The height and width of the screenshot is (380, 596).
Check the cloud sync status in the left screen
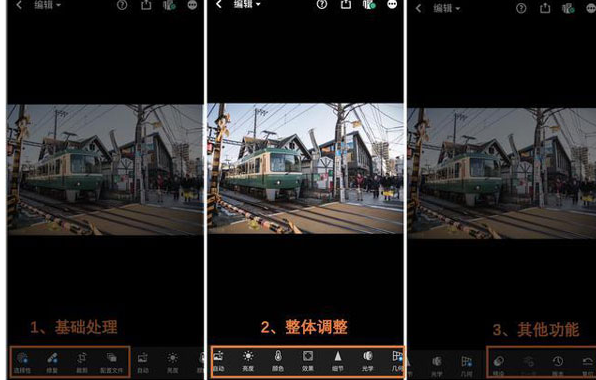click(169, 5)
